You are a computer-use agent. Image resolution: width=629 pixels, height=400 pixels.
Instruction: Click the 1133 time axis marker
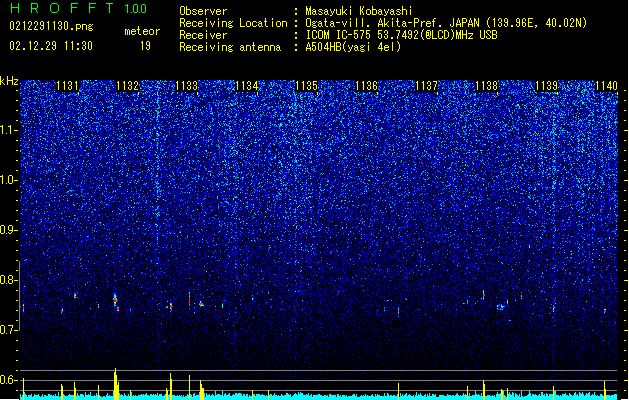coord(187,86)
